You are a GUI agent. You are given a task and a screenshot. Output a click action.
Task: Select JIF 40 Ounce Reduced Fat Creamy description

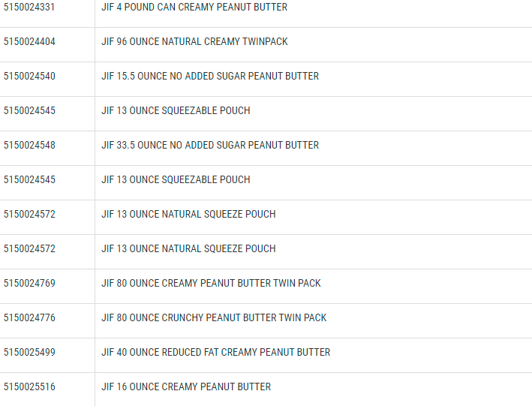click(x=216, y=353)
